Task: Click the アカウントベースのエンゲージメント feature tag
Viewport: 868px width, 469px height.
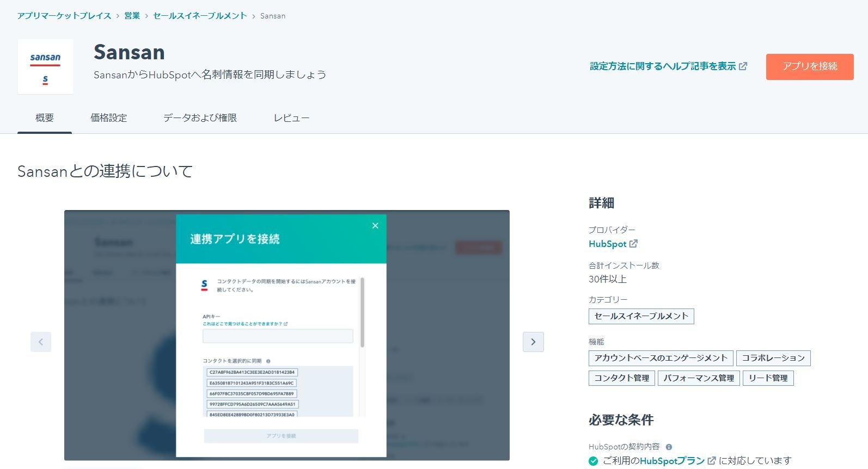Action: (661, 358)
